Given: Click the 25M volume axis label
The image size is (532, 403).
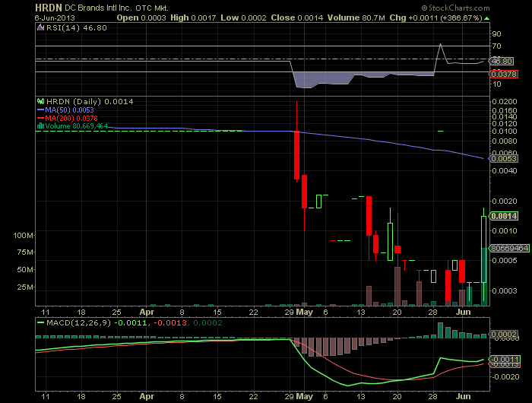Looking at the screenshot, I should (25, 287).
